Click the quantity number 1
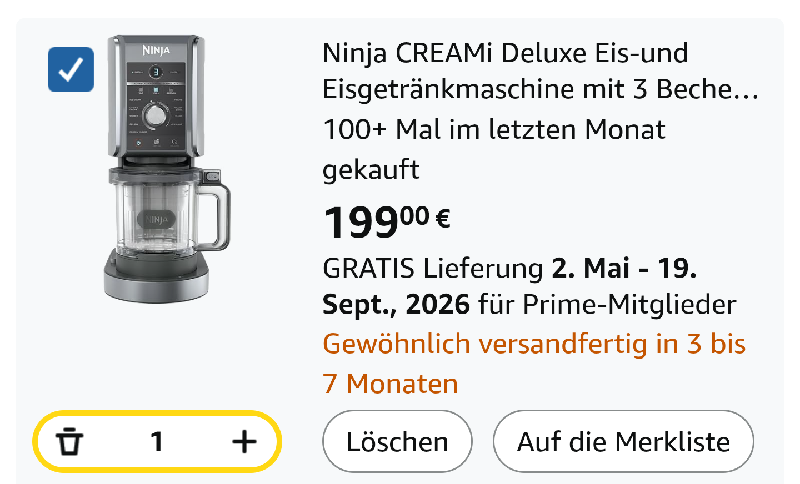The image size is (800, 484). (x=157, y=441)
